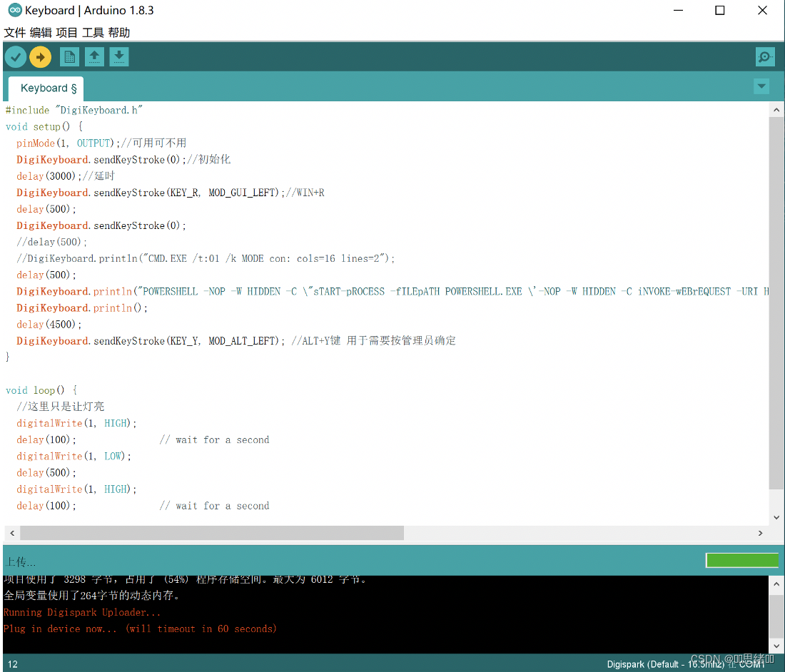Click the KEY_Y, MOD_ALT_LEFT keystroke line
Viewport: 785px width, 672px height.
pyautogui.click(x=235, y=341)
